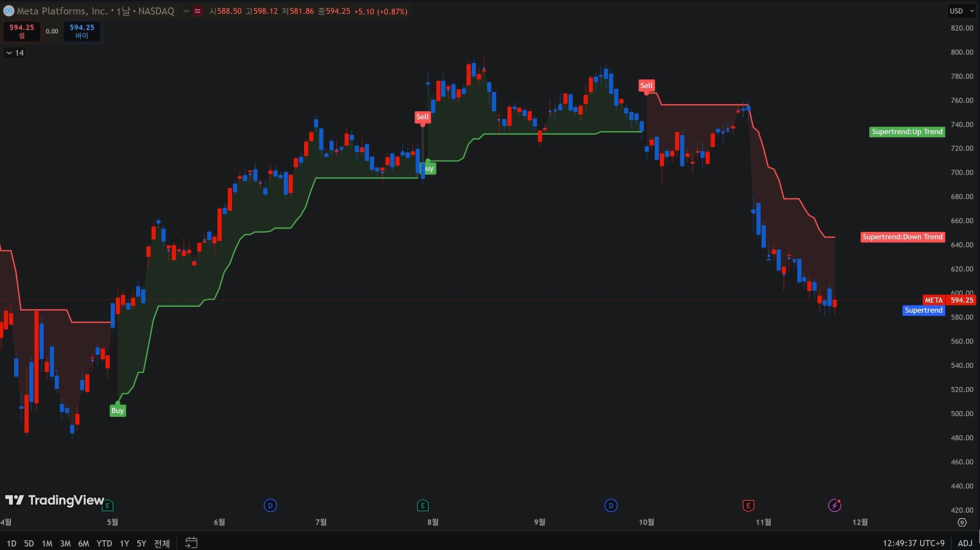Click the 500.00 price axis label
The image size is (980, 550).
[x=962, y=414]
